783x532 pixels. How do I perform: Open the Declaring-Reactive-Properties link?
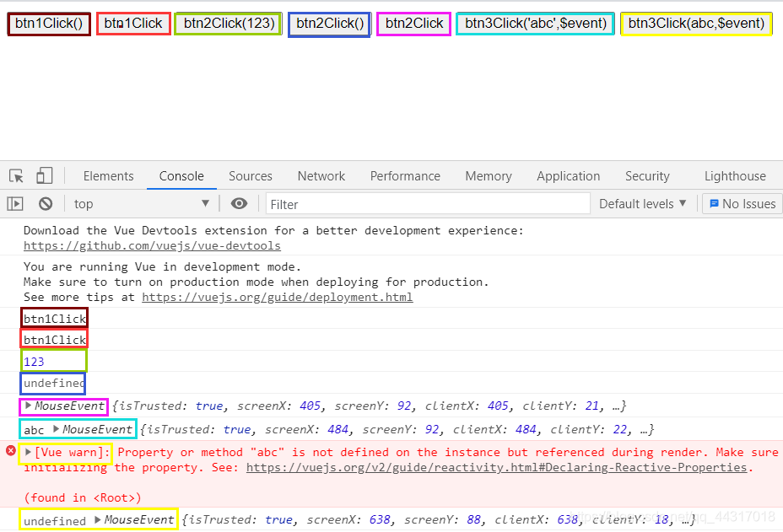click(497, 468)
